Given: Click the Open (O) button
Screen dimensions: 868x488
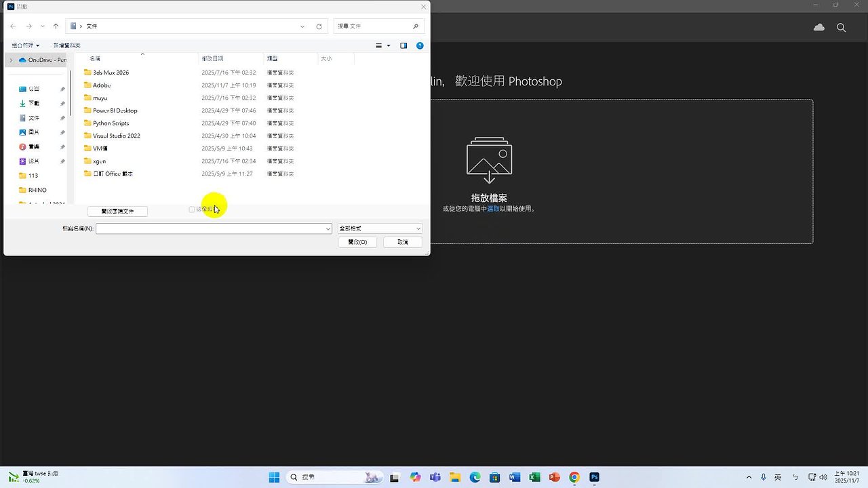Looking at the screenshot, I should 357,242.
